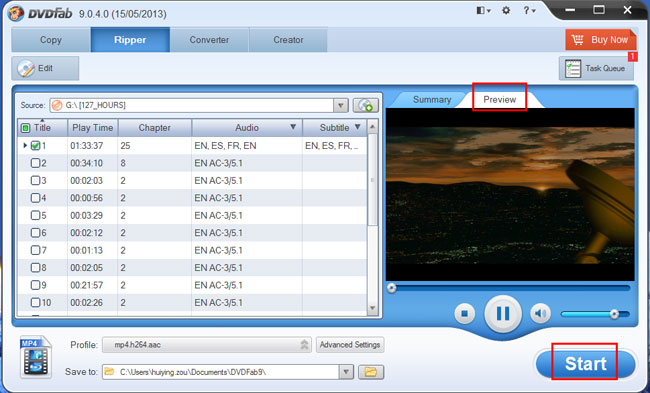Image resolution: width=650 pixels, height=393 pixels.
Task: Click the add disc source icon
Action: (366, 105)
